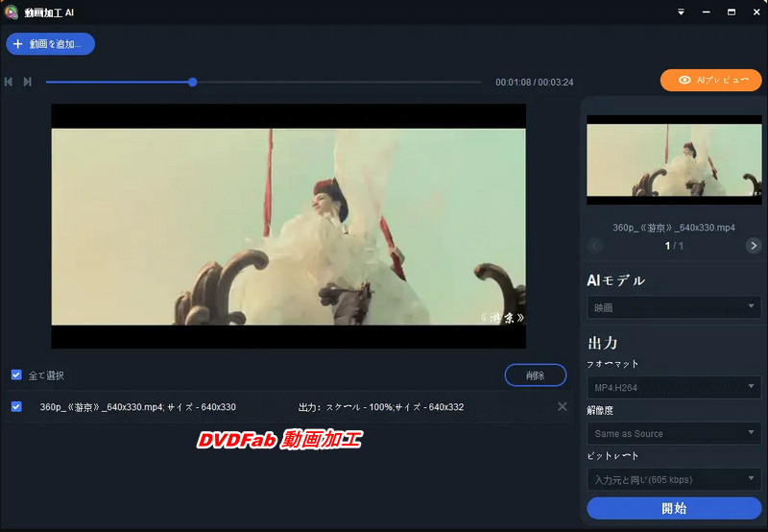Screen dimensions: 768x532
Task: Open the フォーマット MP4.H264 dropdown
Action: click(674, 387)
